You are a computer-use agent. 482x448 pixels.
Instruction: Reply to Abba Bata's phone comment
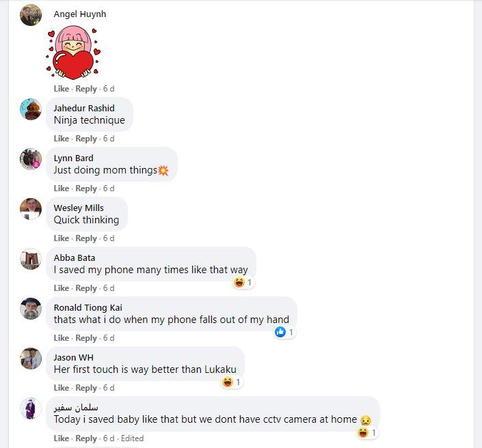coord(86,288)
